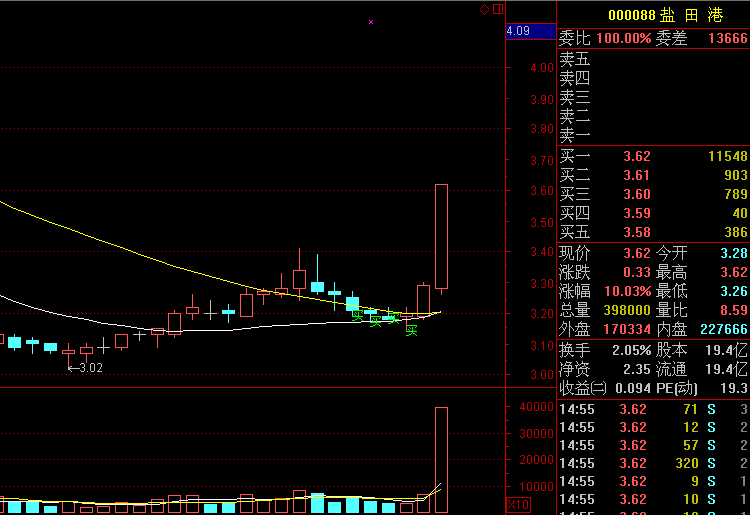
Task: Click the 4.00 price axis label
Action: point(542,68)
